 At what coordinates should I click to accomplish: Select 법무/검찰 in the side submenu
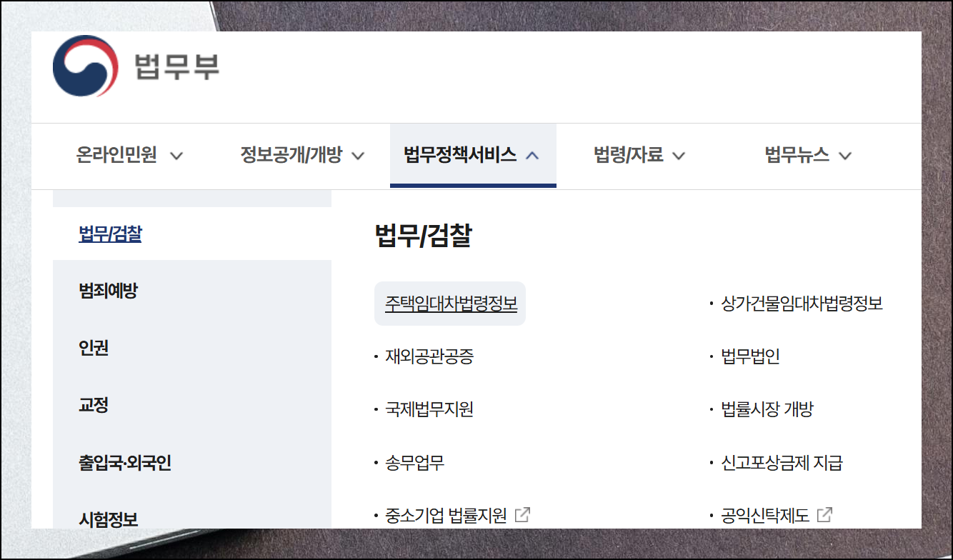(x=110, y=234)
